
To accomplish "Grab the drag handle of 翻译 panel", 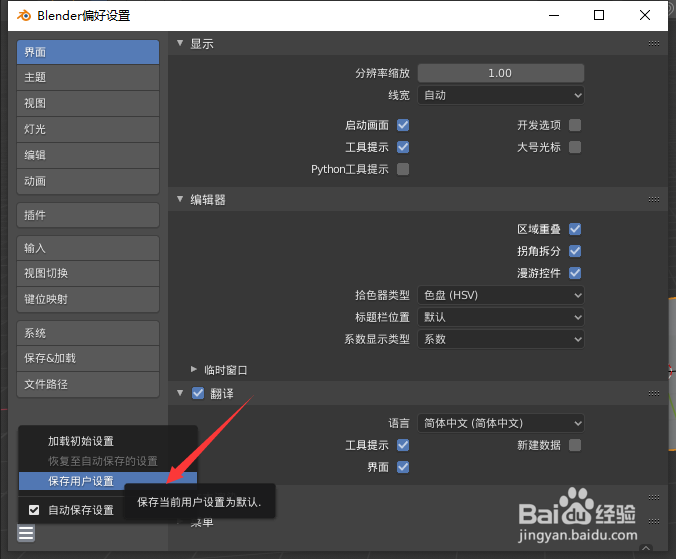I will (x=654, y=393).
